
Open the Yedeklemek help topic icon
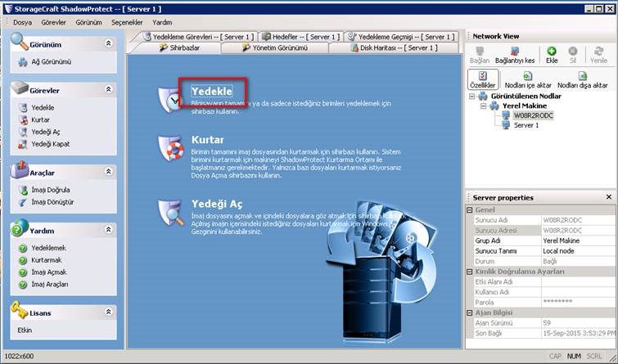23,248
